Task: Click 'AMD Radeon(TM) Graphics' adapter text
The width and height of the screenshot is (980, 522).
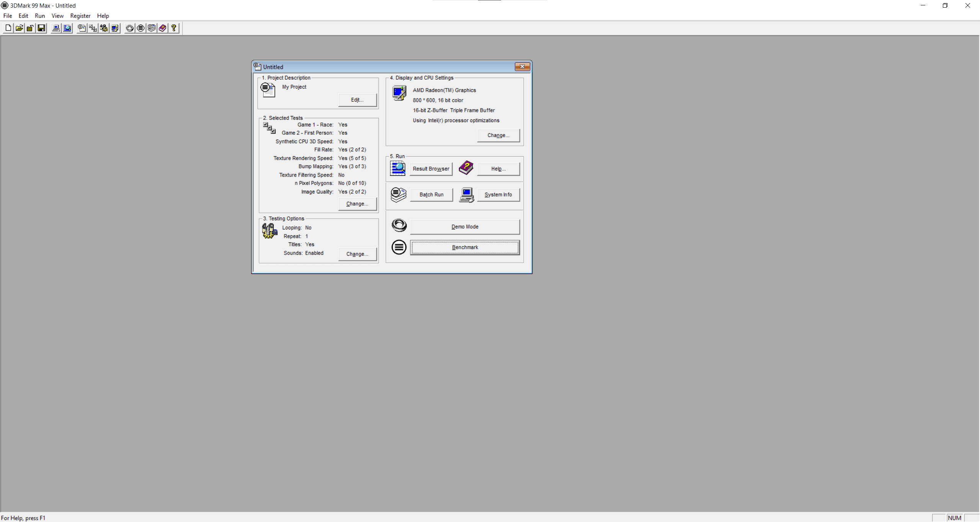Action: coord(444,90)
